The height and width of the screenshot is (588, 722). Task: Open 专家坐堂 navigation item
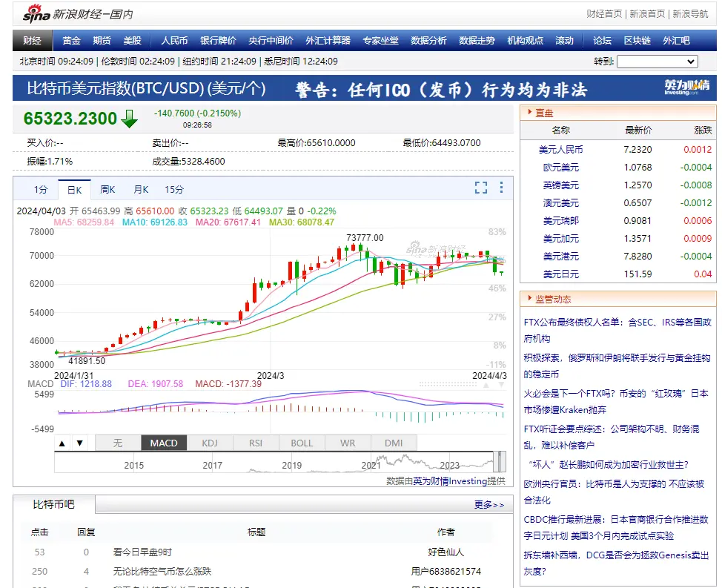380,41
